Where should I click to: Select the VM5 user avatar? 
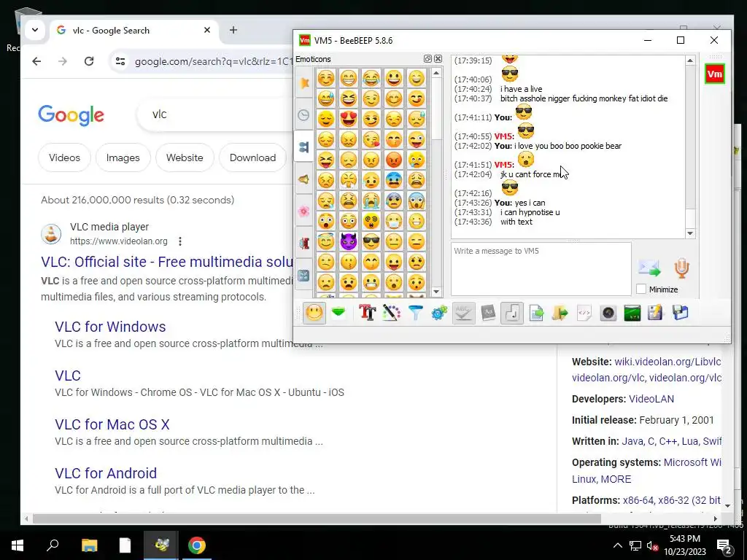click(x=715, y=74)
